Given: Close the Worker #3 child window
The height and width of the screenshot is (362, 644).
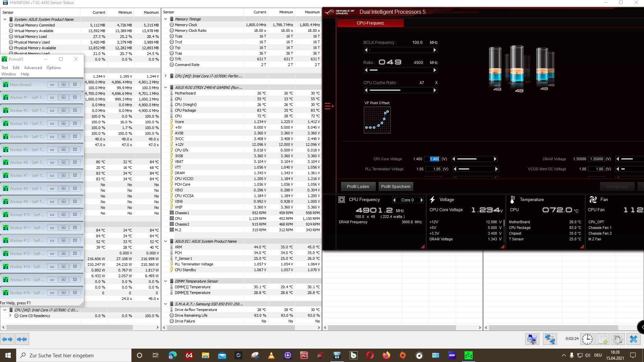Looking at the screenshot, I should pyautogui.click(x=75, y=123).
